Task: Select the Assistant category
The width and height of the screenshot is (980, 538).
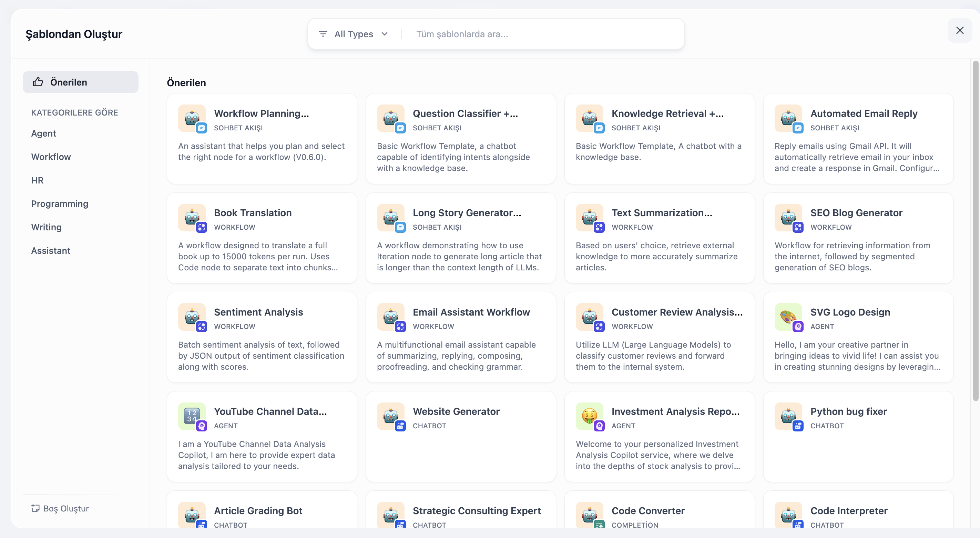Action: tap(51, 250)
